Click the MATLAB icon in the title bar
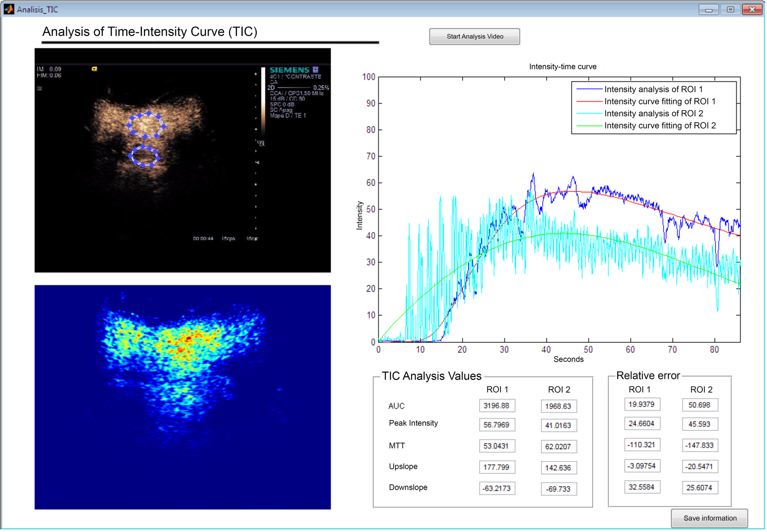Screen dimensions: 767x532 tap(9, 9)
